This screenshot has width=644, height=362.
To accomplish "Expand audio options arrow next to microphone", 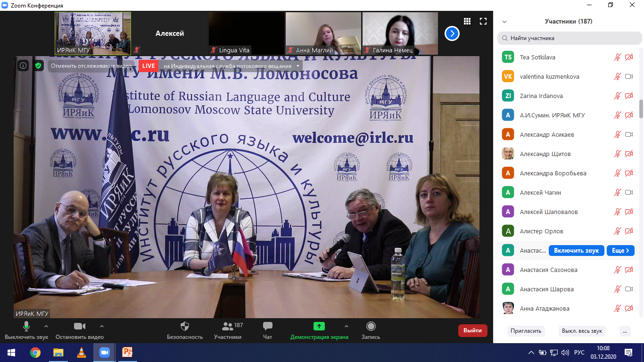I will coord(46,326).
